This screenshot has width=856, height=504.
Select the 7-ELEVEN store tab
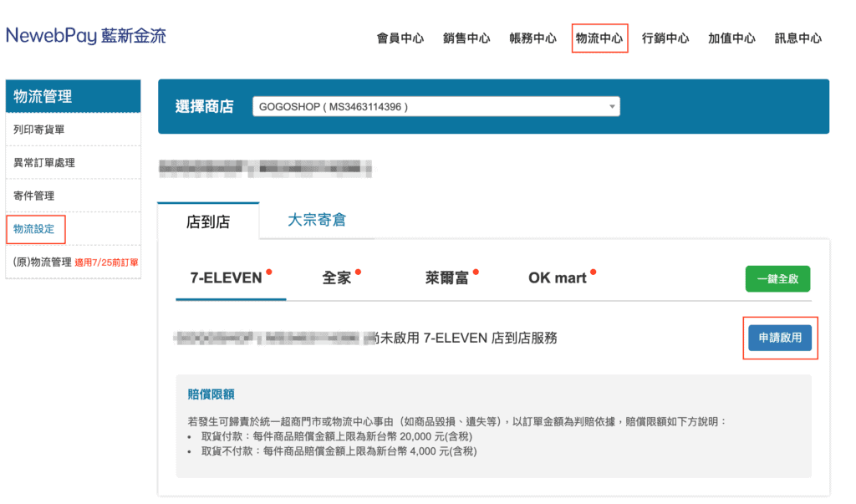pos(231,278)
